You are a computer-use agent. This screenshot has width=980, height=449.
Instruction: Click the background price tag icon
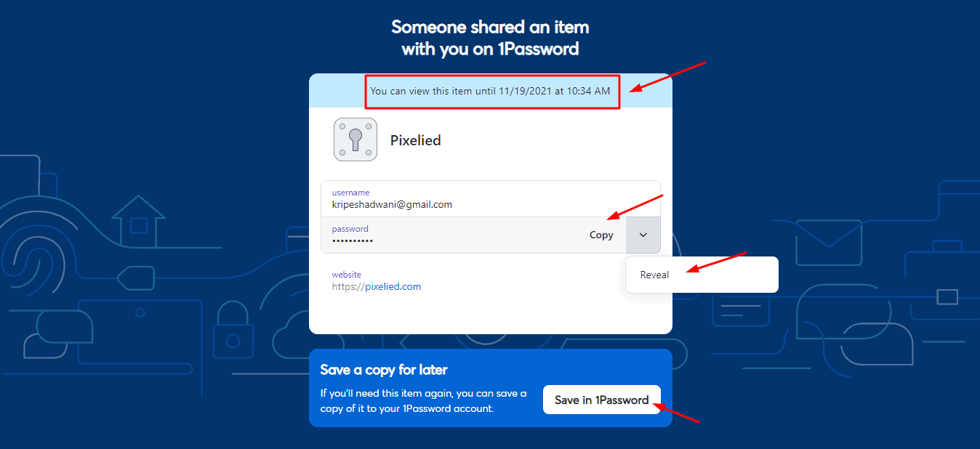coord(137,280)
